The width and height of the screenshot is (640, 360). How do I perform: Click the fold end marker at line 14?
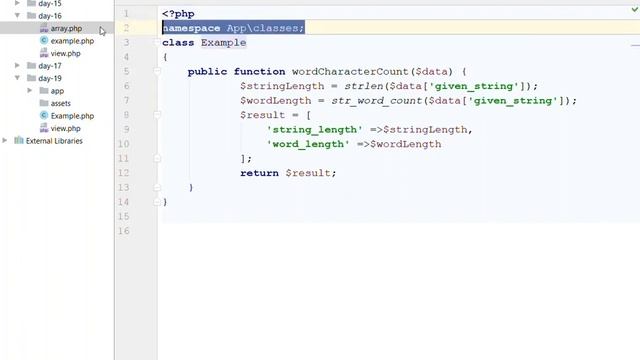tap(157, 202)
